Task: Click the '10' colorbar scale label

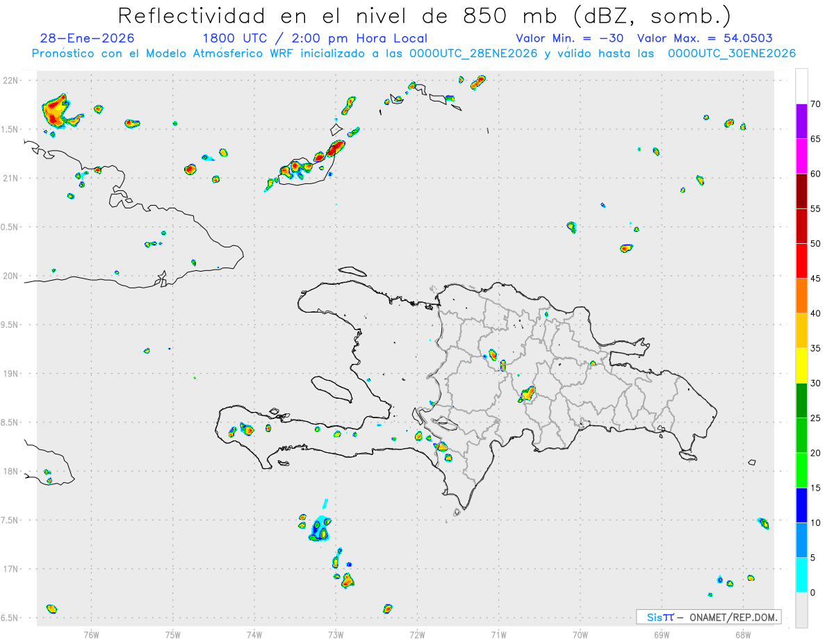Action: pos(815,522)
